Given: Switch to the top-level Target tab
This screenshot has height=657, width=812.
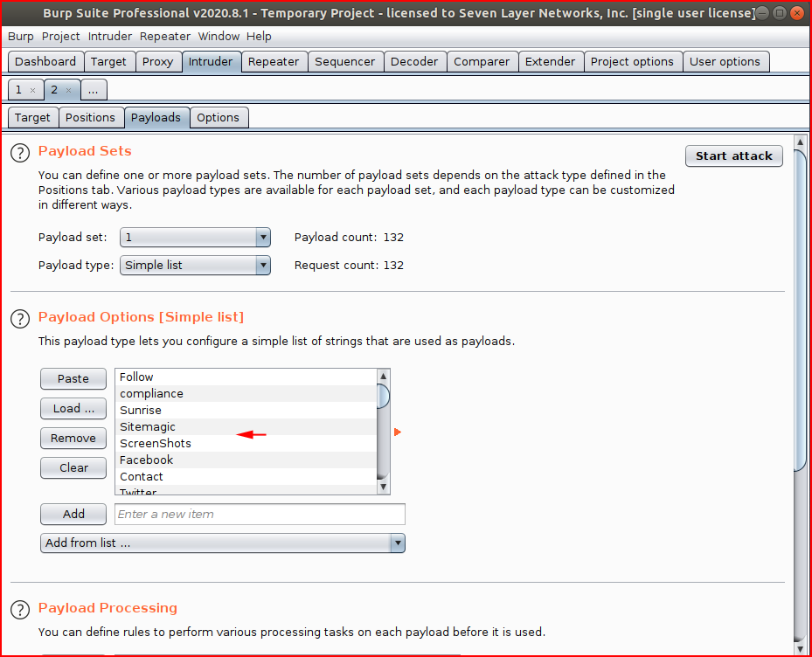Looking at the screenshot, I should [x=108, y=62].
